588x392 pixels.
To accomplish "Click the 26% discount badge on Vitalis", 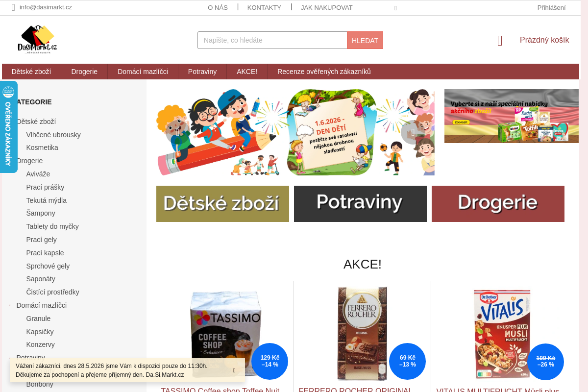I will point(545,361).
